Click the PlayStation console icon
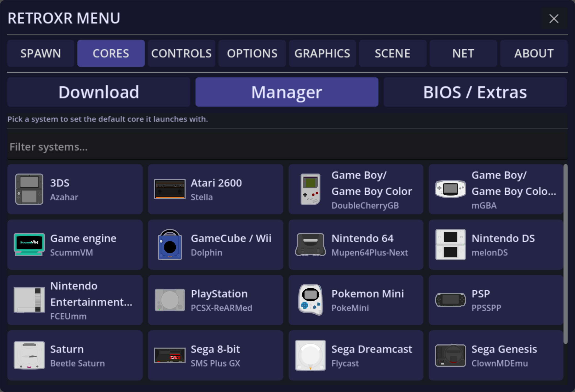This screenshot has height=392, width=575. tap(170, 300)
